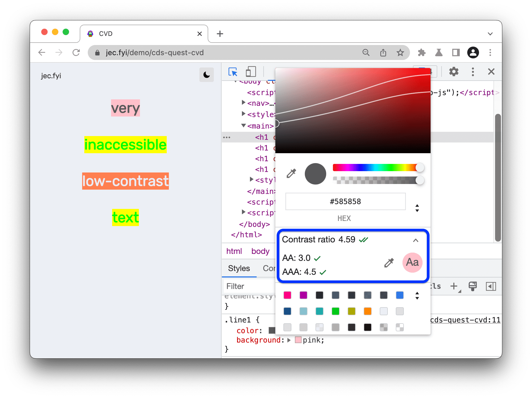This screenshot has width=532, height=398.
Task: Click the element inspector/select tool icon
Action: [233, 71]
